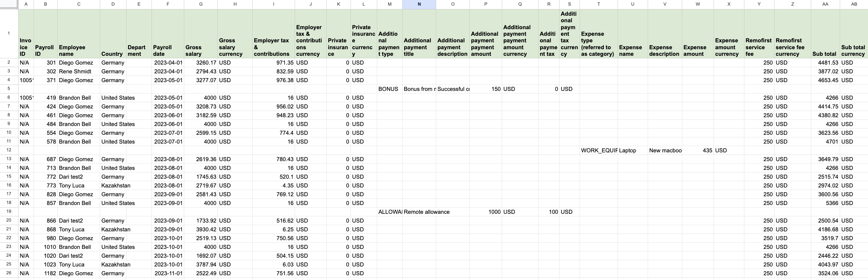The height and width of the screenshot is (279, 868).
Task: Select row 12 header
Action: coord(9,150)
